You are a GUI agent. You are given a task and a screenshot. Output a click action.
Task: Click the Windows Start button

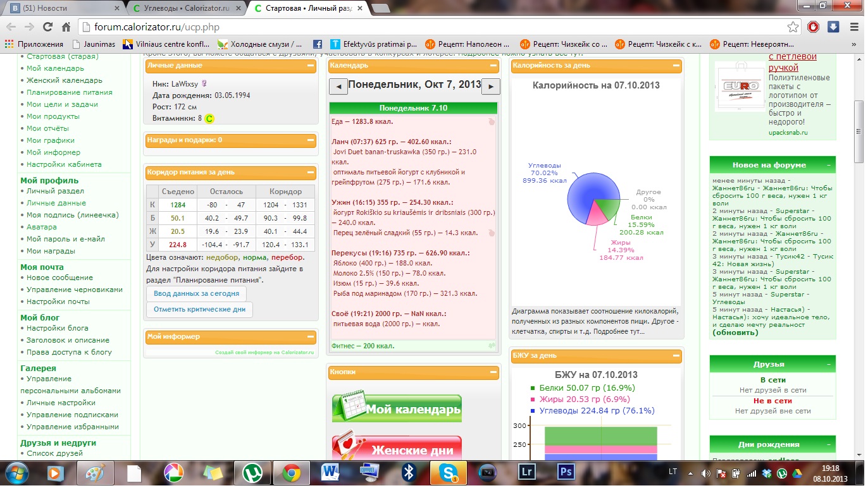[16, 472]
